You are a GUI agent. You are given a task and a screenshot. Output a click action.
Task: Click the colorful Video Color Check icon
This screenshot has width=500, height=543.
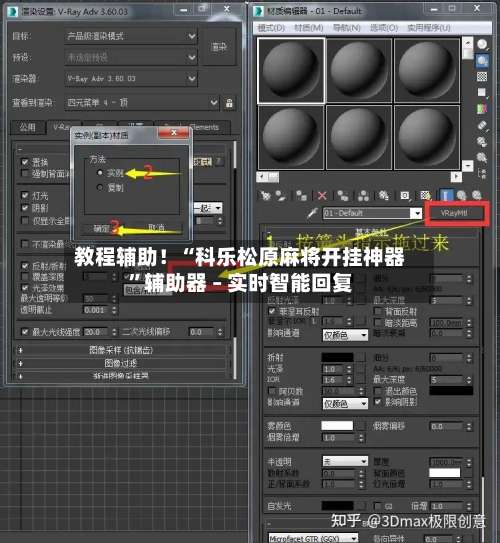[x=482, y=109]
